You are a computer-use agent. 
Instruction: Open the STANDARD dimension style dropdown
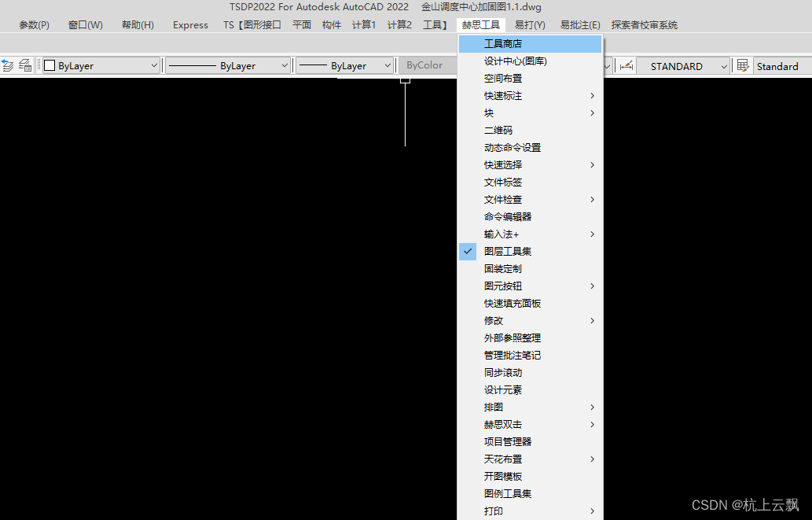point(682,66)
